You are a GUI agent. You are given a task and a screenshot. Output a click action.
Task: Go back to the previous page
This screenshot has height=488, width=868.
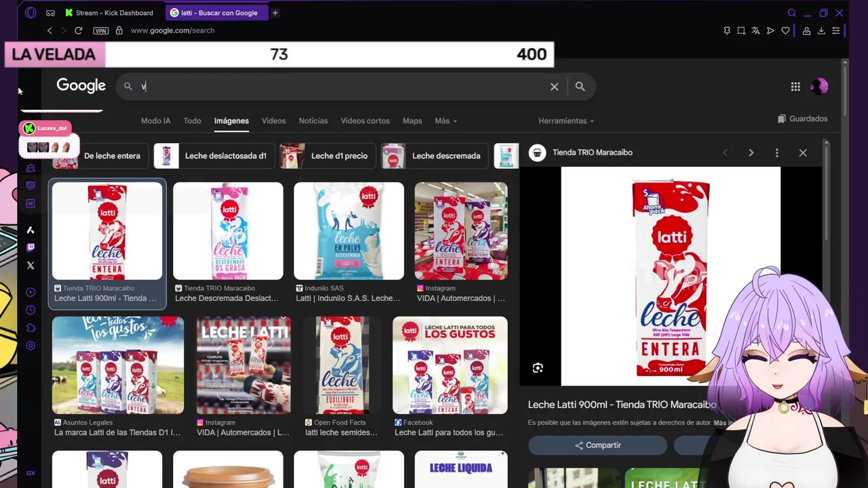click(x=50, y=30)
